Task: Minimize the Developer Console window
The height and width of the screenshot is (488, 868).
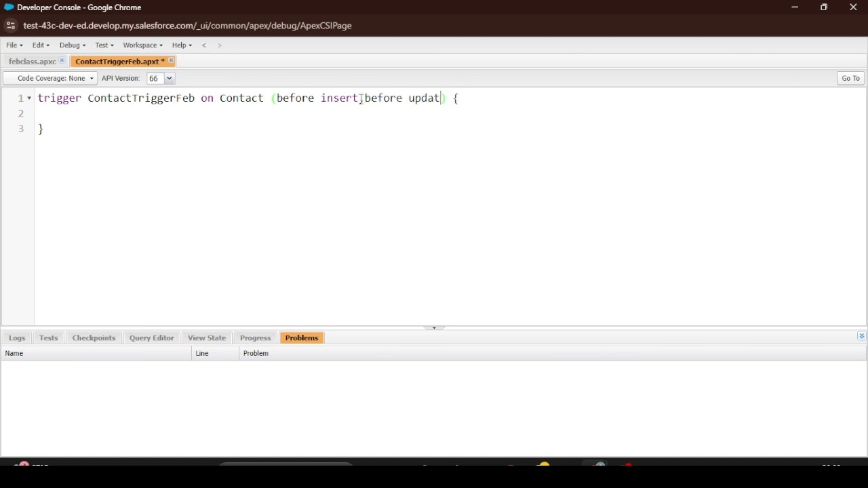Action: pos(795,7)
